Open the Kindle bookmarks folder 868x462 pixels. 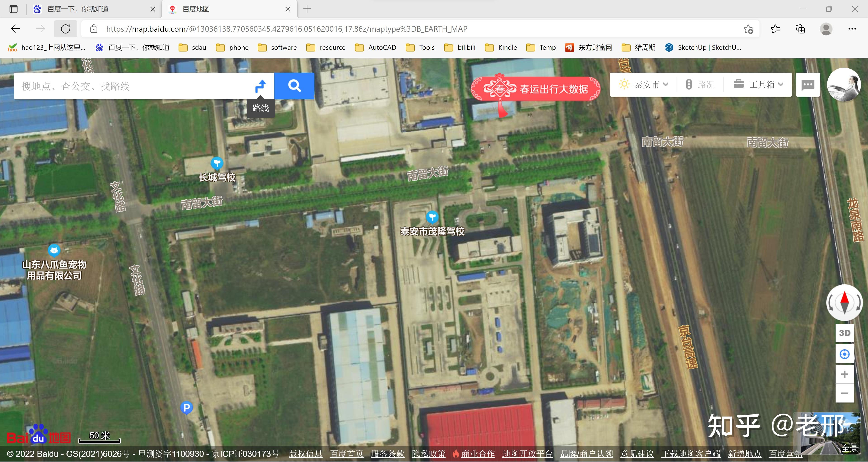[x=501, y=48]
